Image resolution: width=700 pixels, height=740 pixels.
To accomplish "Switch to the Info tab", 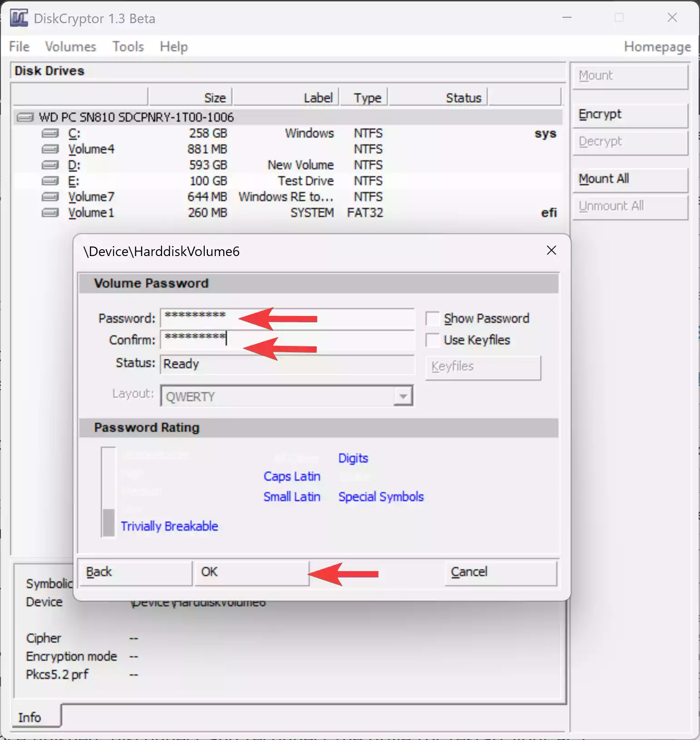I will (36, 717).
